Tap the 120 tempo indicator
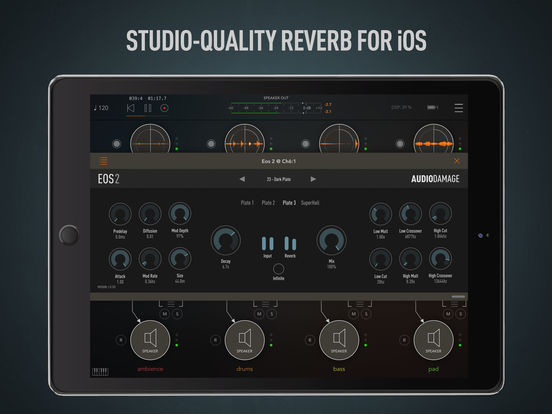 [101, 108]
